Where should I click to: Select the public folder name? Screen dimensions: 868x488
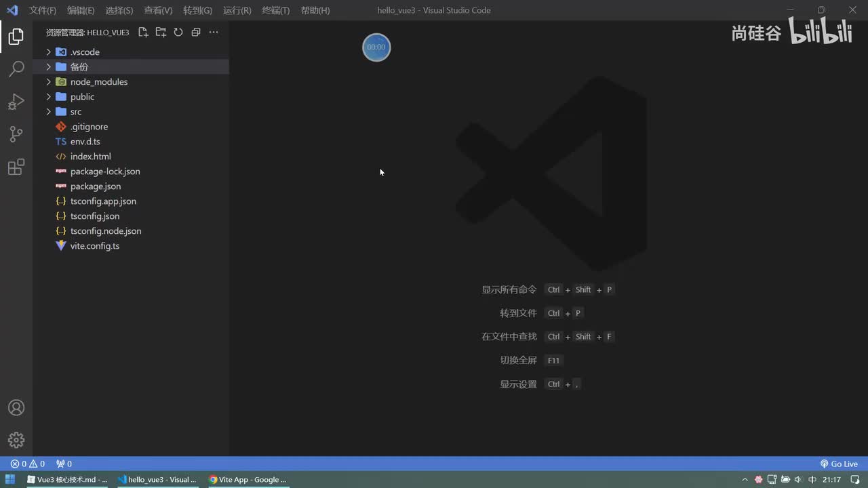click(82, 97)
